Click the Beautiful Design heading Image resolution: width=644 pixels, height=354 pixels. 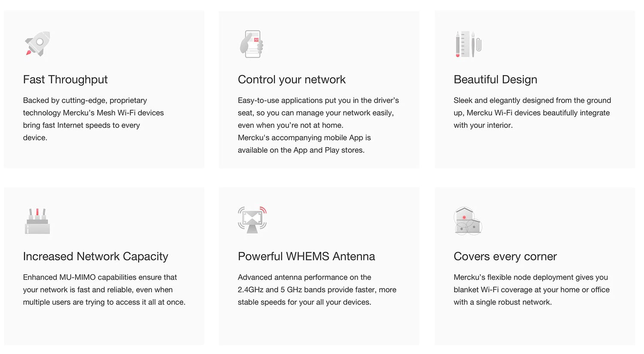[495, 79]
